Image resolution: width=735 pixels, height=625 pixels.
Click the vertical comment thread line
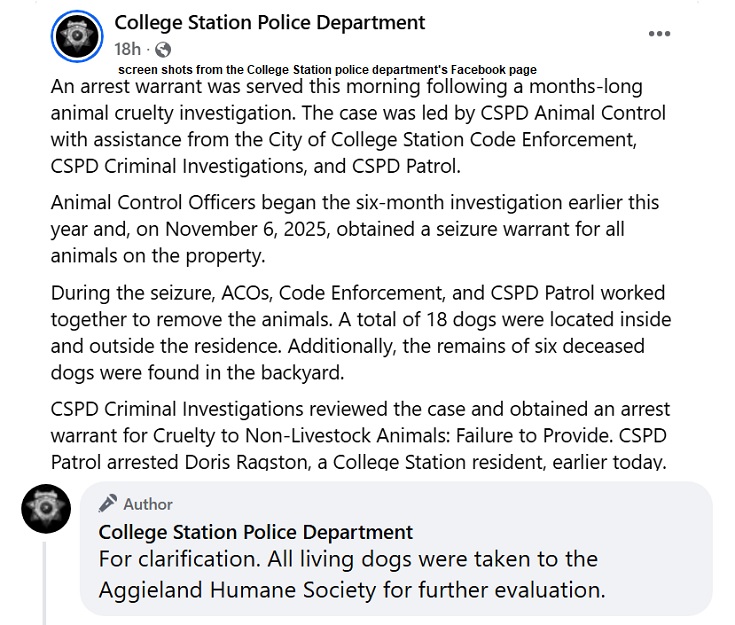point(45,582)
